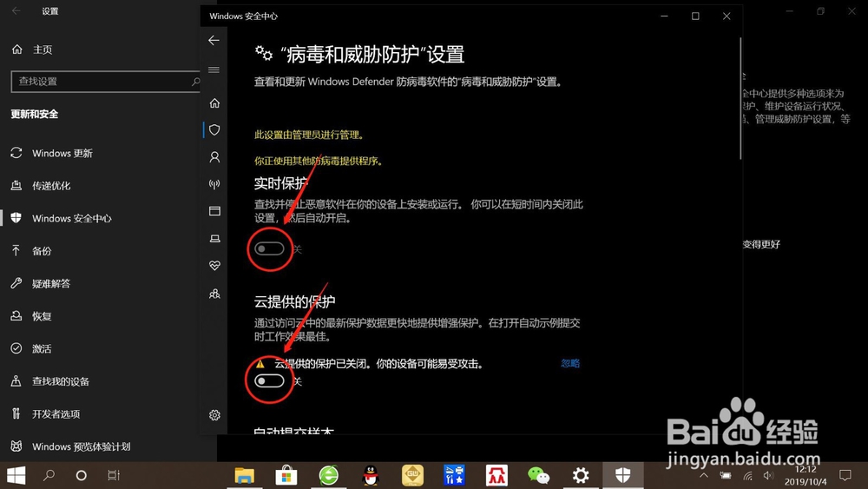Open Wi-Fi network tray icon
Screen dimensions: 868x489
[747, 475]
